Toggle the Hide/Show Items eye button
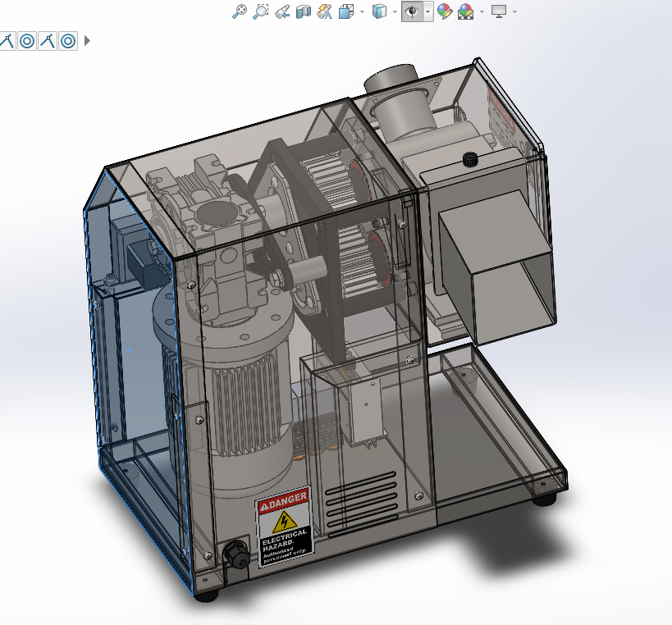Screen dimensions: 672x625 (412, 11)
